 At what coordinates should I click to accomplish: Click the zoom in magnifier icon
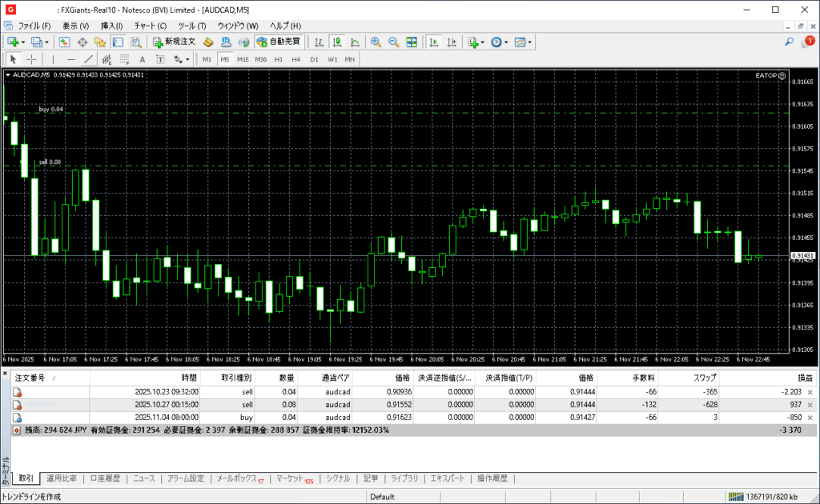click(x=376, y=42)
